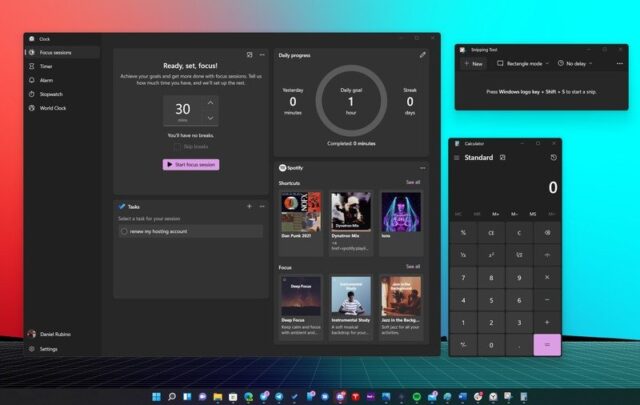The height and width of the screenshot is (405, 640).
Task: Open the Dan Punk 2021 playlist thumbnail
Action: point(301,212)
